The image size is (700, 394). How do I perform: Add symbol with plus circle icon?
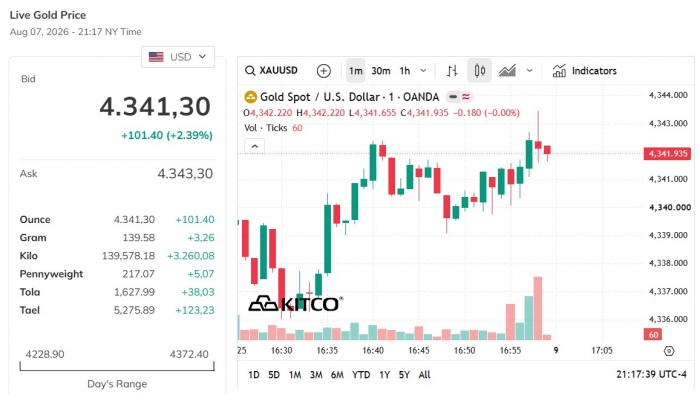coord(324,71)
